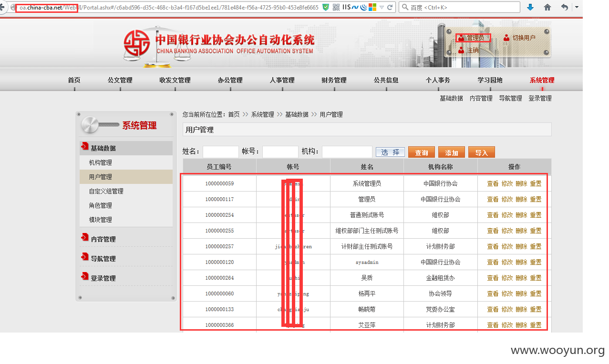Click the orange 查询 button

point(422,152)
